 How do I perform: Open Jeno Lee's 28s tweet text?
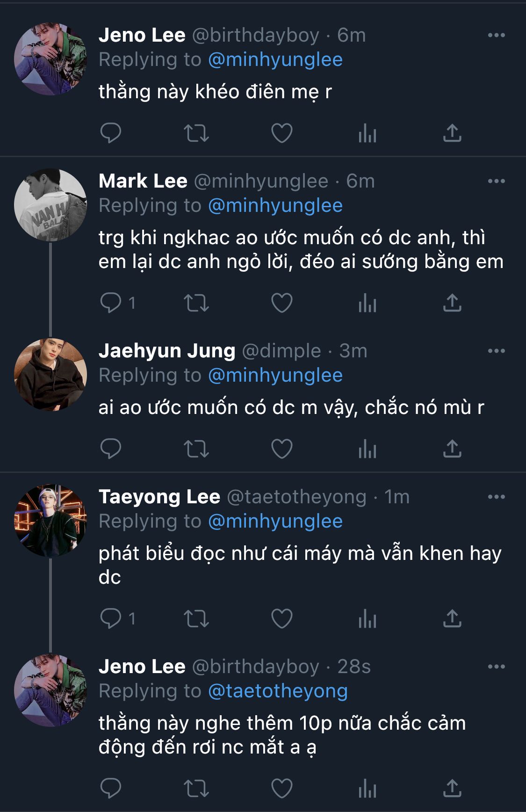coord(282,735)
